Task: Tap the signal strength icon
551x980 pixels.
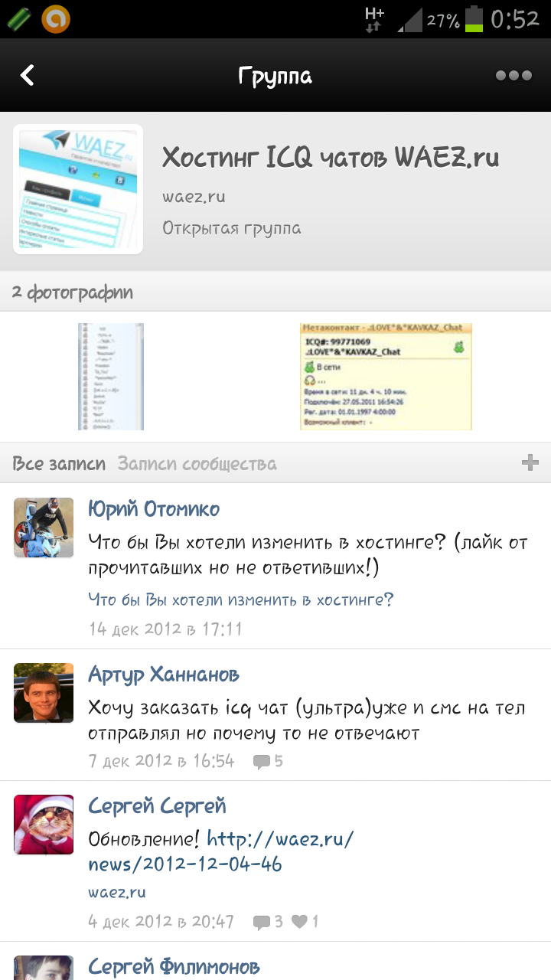Action: (409, 20)
